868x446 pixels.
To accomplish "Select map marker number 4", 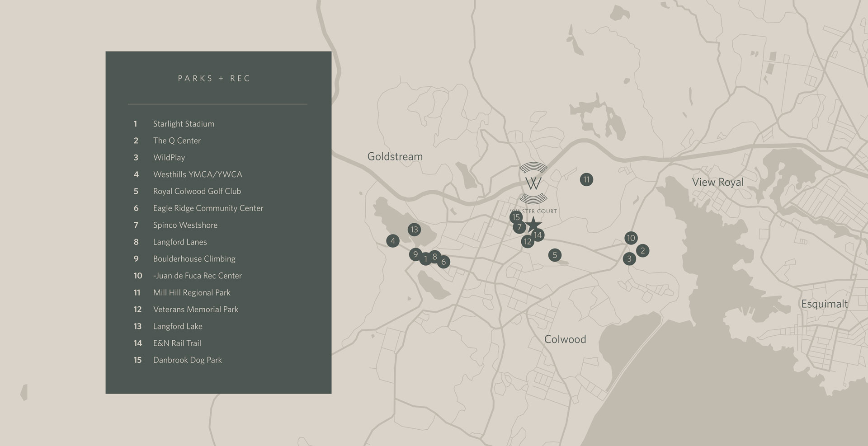I will pyautogui.click(x=393, y=241).
